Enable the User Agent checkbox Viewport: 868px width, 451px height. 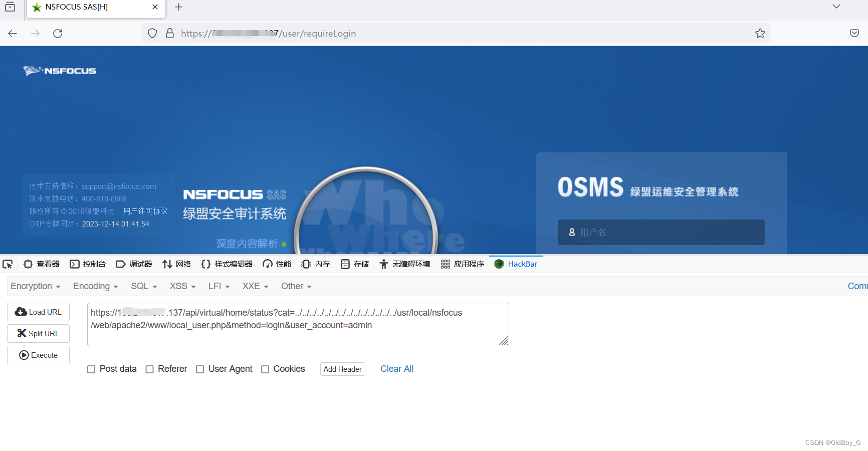200,369
